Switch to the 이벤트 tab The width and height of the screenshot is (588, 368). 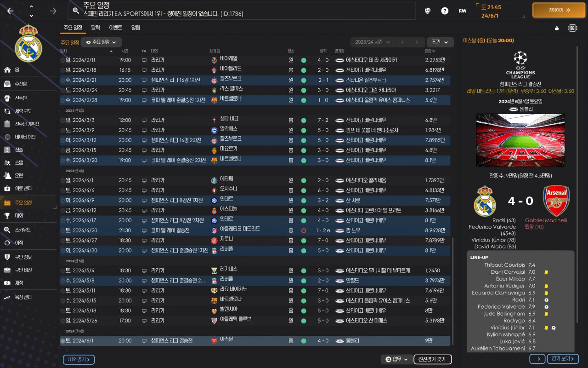click(x=115, y=28)
